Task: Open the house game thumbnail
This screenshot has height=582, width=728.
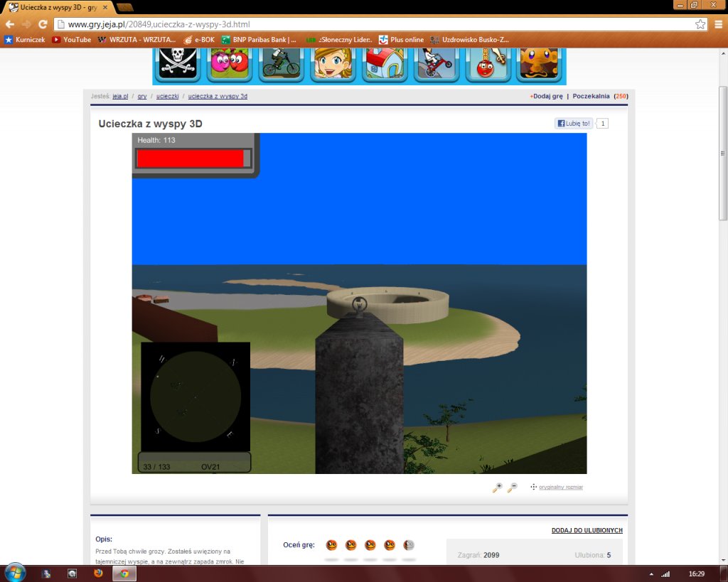Action: coord(385,64)
